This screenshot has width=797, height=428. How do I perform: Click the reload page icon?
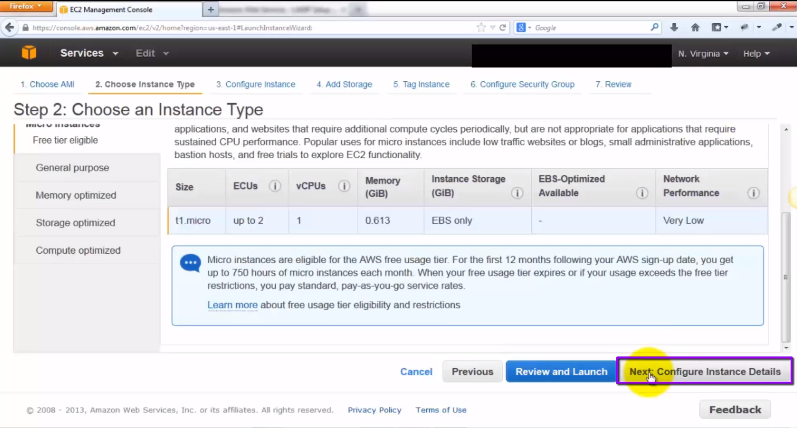coord(503,27)
